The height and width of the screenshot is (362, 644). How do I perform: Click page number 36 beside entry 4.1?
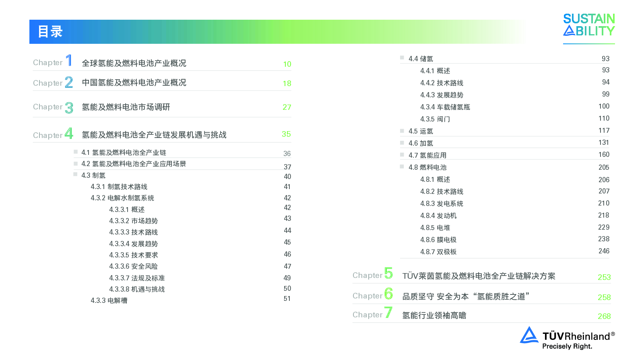[x=287, y=154]
